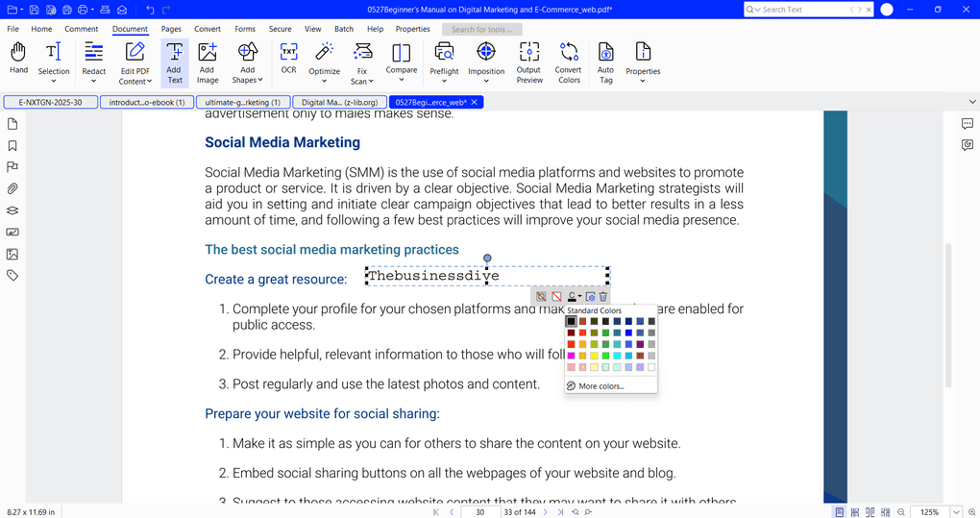980x518 pixels.
Task: Open the Pages ribbon tab
Action: click(x=171, y=29)
